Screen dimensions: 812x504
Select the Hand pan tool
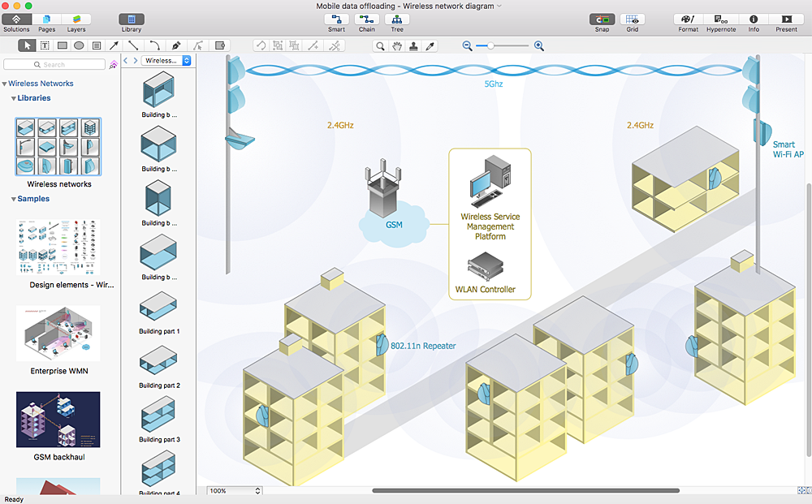click(x=397, y=46)
